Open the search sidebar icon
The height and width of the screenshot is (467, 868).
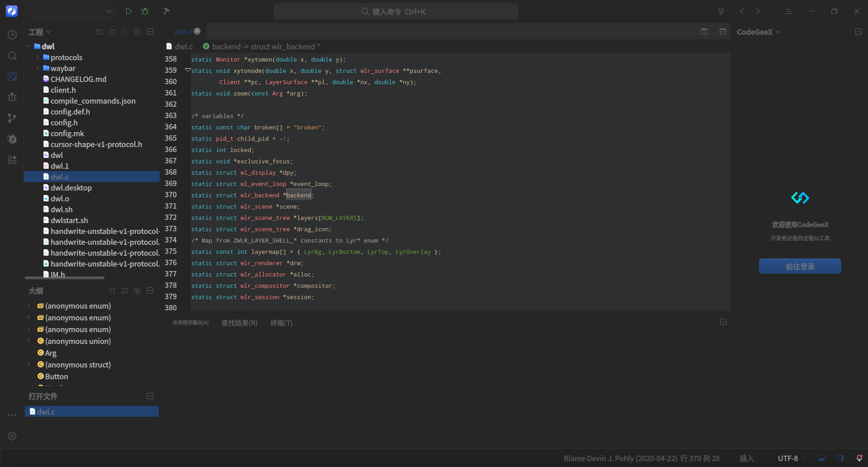pyautogui.click(x=12, y=56)
